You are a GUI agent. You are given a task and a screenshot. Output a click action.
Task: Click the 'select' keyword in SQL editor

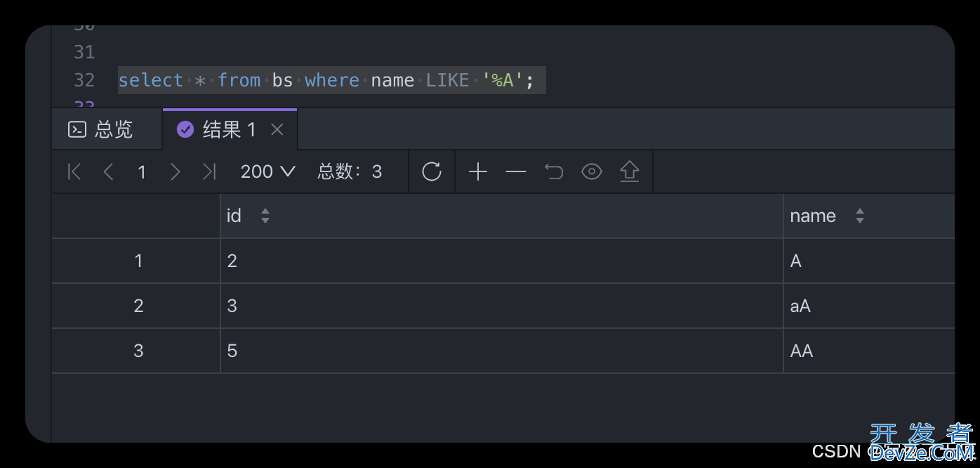[151, 80]
